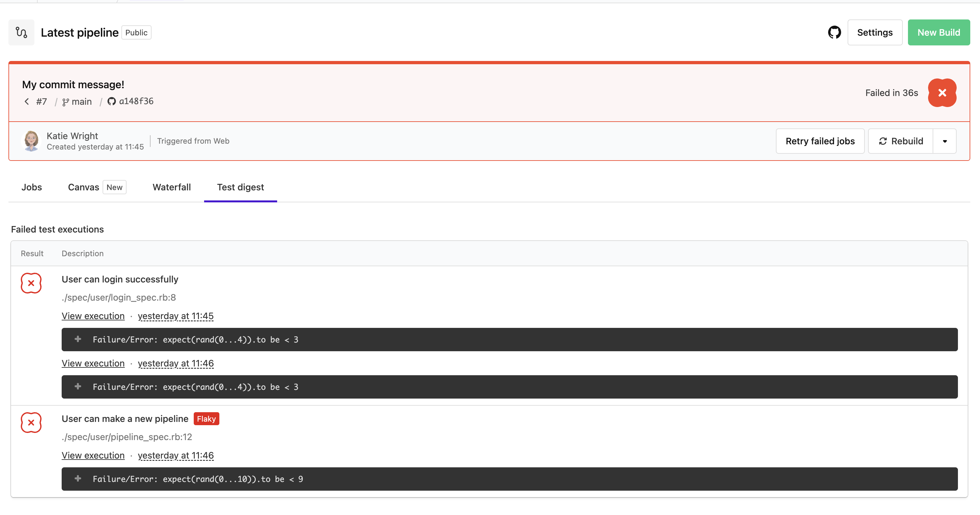Viewport: 980px width, 515px height.
Task: Click Retry failed jobs
Action: [x=820, y=141]
